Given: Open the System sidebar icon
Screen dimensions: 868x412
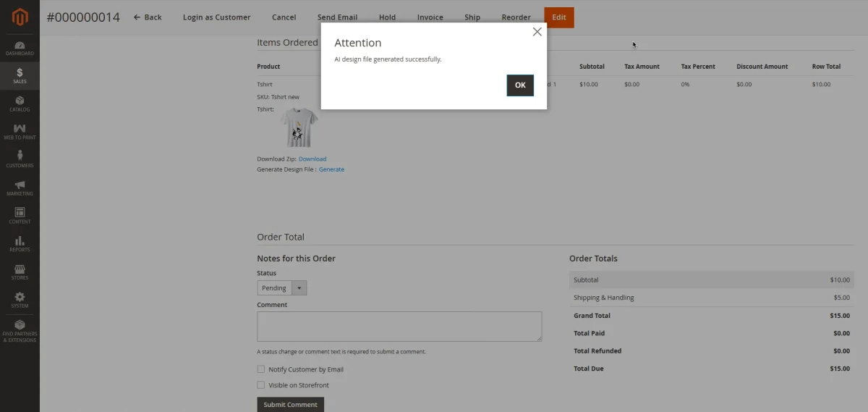Looking at the screenshot, I should (x=20, y=300).
